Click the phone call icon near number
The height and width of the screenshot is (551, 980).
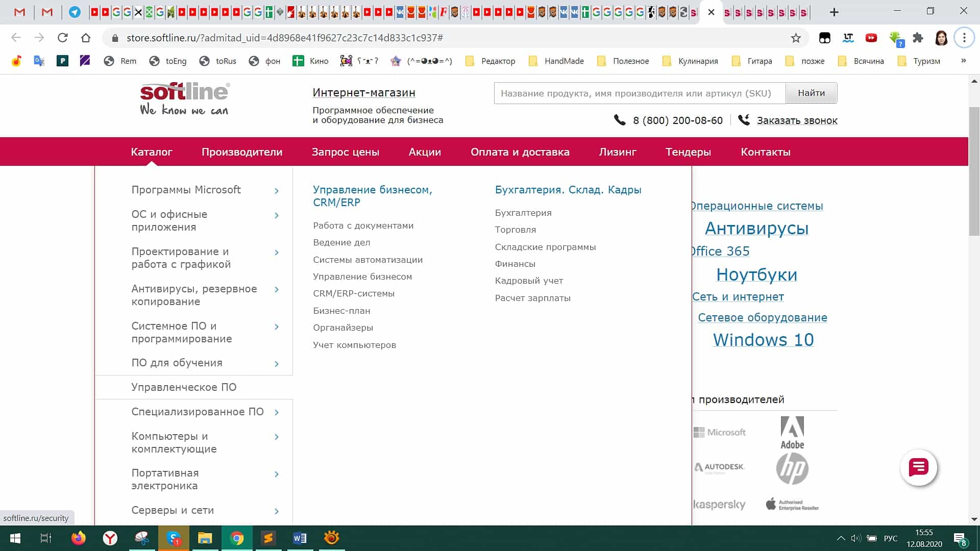(619, 120)
